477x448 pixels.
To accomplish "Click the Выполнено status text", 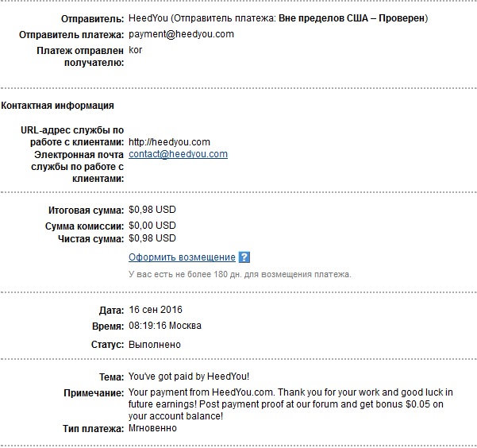I will (155, 345).
